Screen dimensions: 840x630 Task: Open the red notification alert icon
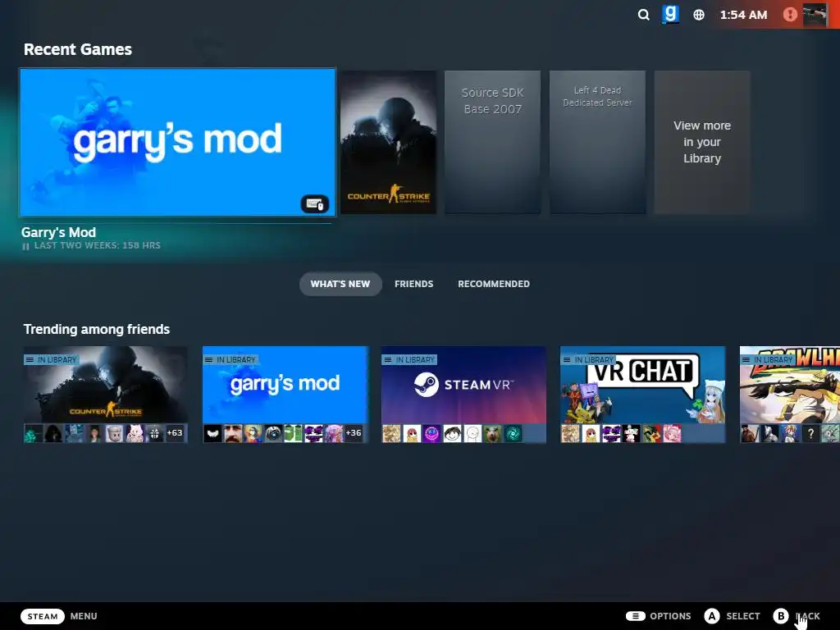pyautogui.click(x=790, y=15)
